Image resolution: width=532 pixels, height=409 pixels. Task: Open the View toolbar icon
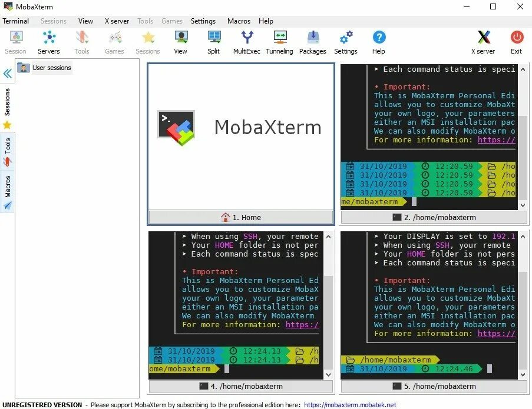181,42
